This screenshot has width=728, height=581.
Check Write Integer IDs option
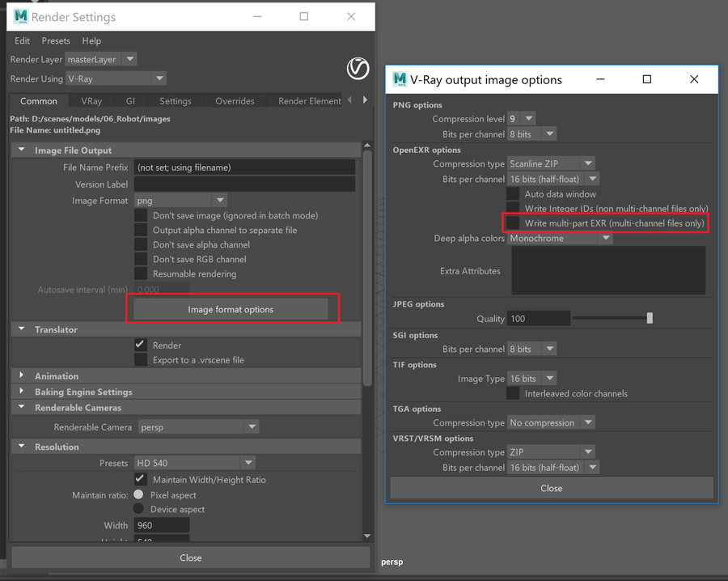pyautogui.click(x=513, y=208)
